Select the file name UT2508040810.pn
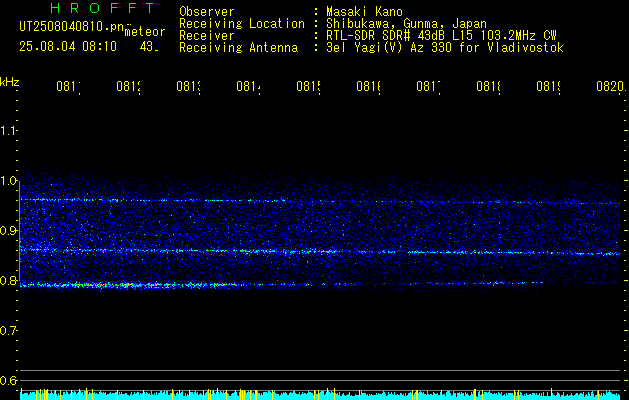 (x=71, y=26)
